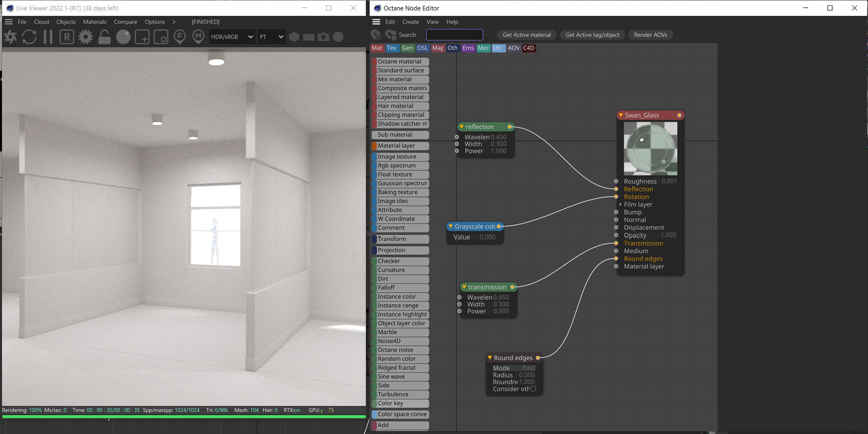Collapse the Swan_Glass node with its triangle

(621, 115)
